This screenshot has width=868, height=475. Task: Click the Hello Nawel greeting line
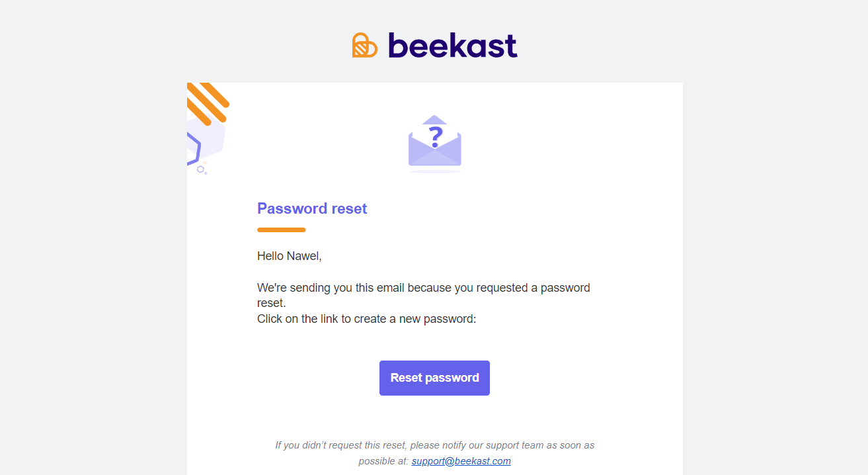click(290, 256)
